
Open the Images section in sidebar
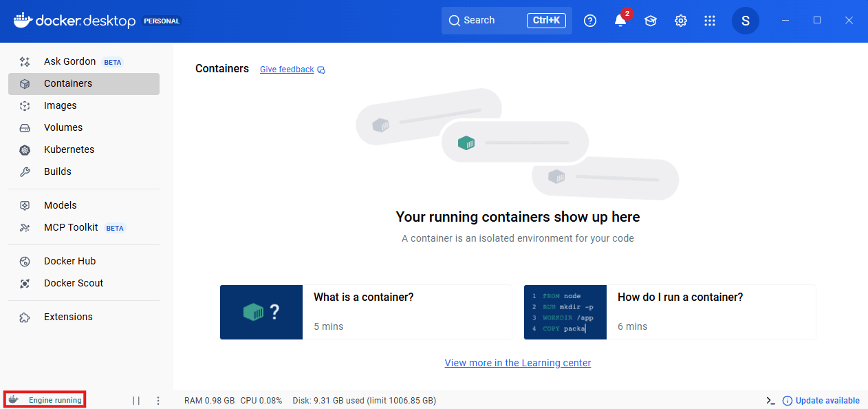tap(61, 105)
